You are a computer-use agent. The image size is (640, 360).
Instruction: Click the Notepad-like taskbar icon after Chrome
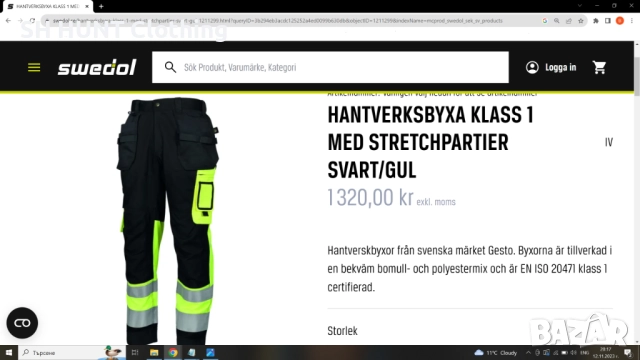[x=192, y=353]
